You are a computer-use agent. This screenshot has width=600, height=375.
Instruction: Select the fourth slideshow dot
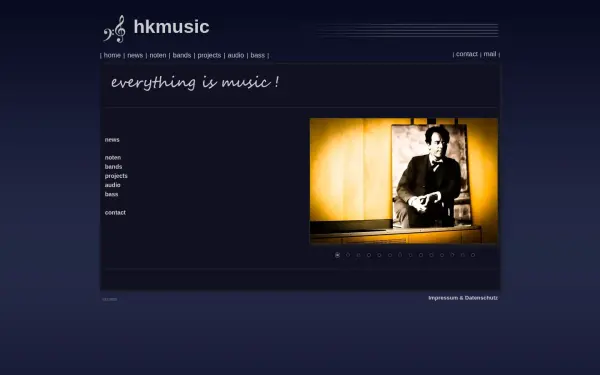tap(369, 255)
